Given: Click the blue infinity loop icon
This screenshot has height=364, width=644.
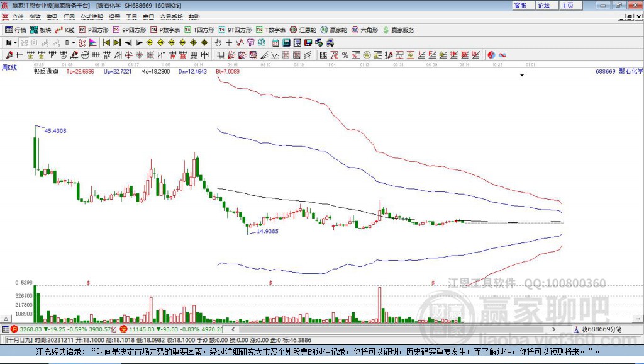Looking at the screenshot, I should (x=502, y=55).
